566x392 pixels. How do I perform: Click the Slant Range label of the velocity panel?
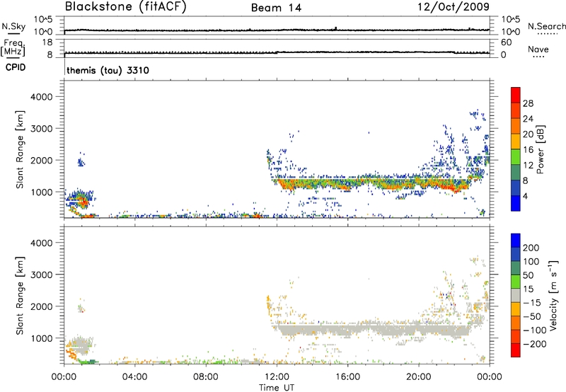(x=20, y=295)
